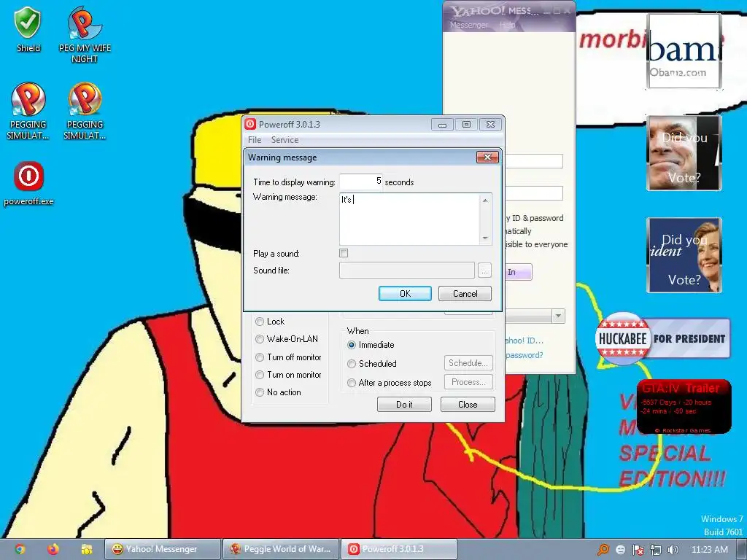Click the Schedule... button
747x560 pixels.
[468, 363]
